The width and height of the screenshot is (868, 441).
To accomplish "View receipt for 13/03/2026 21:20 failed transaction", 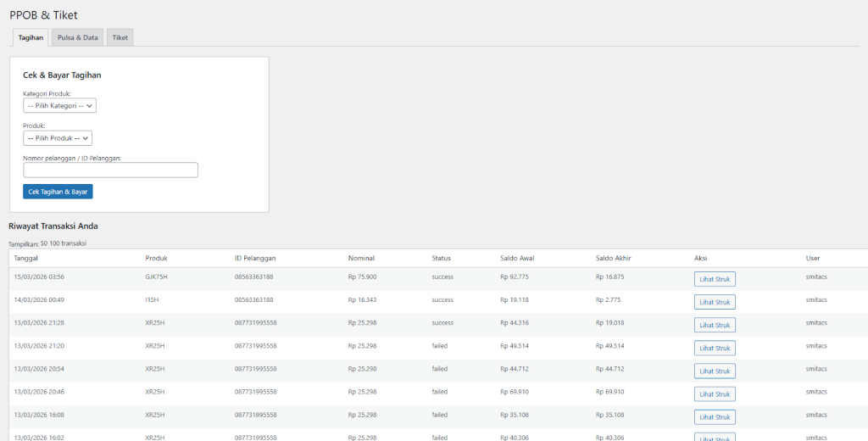I will pyautogui.click(x=715, y=348).
